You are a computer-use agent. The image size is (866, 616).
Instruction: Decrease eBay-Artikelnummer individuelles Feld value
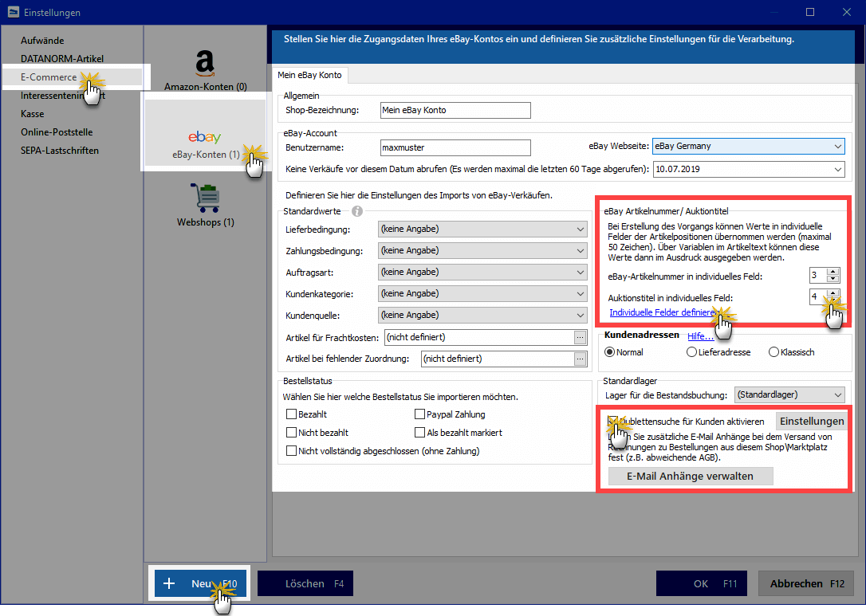point(833,278)
